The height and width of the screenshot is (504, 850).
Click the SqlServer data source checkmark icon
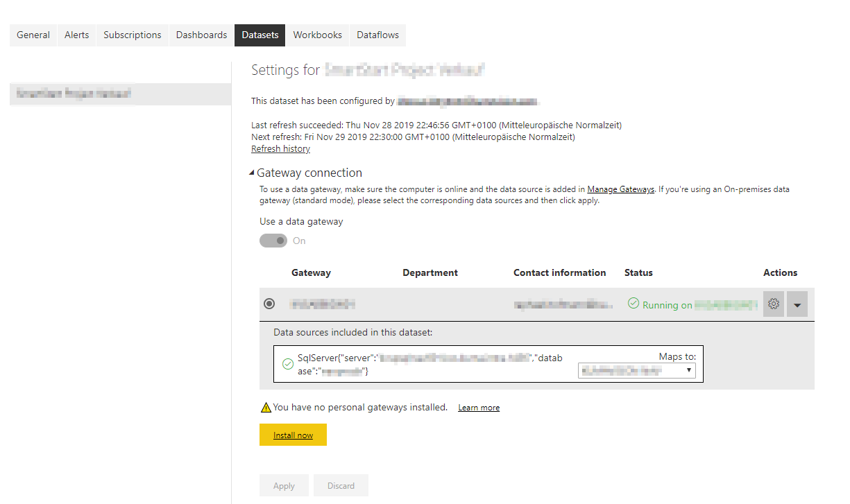click(x=288, y=364)
